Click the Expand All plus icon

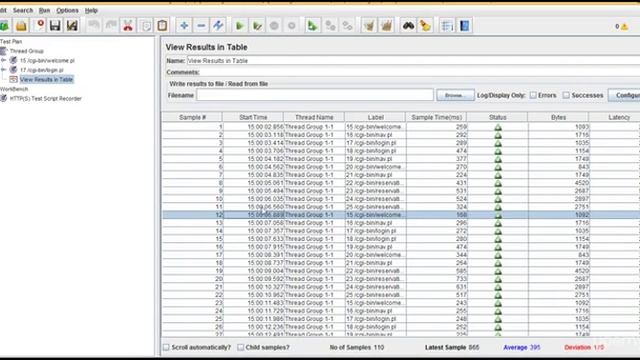pyautogui.click(x=184, y=26)
